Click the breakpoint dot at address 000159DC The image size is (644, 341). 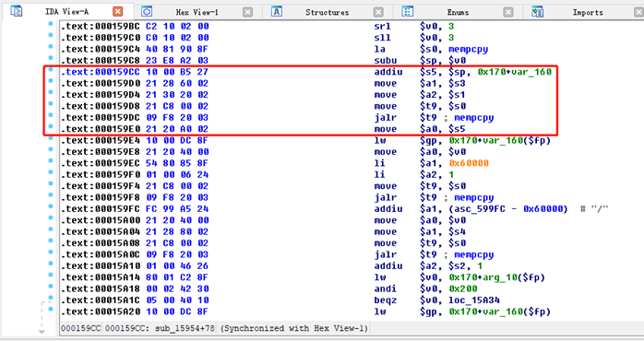pos(51,115)
